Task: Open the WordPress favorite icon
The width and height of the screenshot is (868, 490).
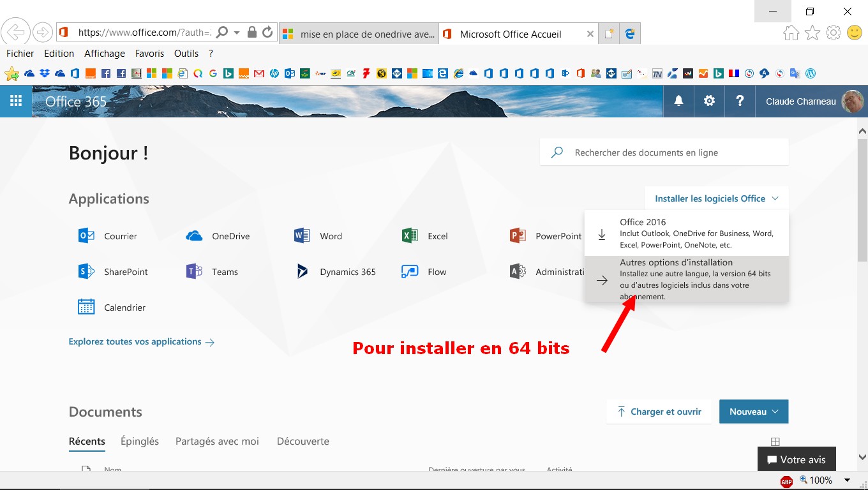Action: (811, 73)
